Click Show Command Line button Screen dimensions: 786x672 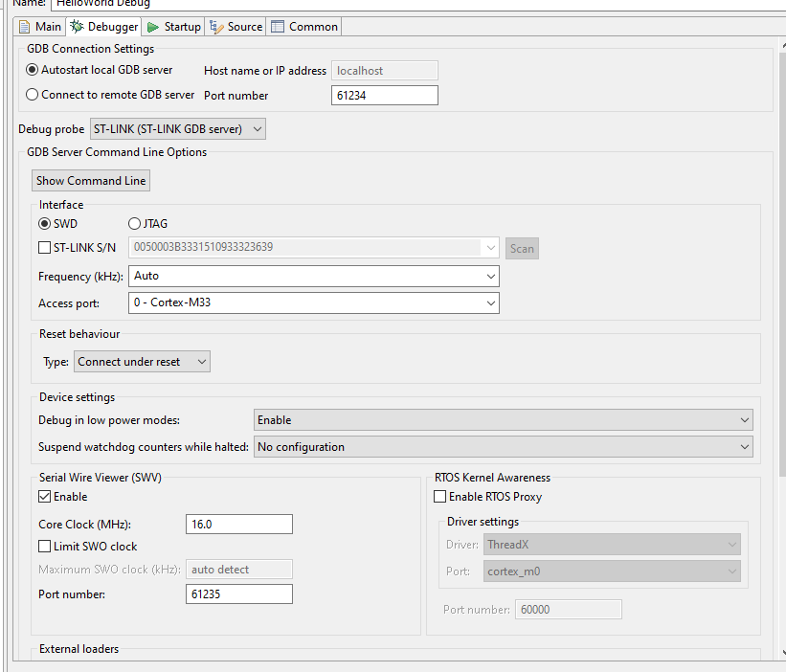point(91,181)
